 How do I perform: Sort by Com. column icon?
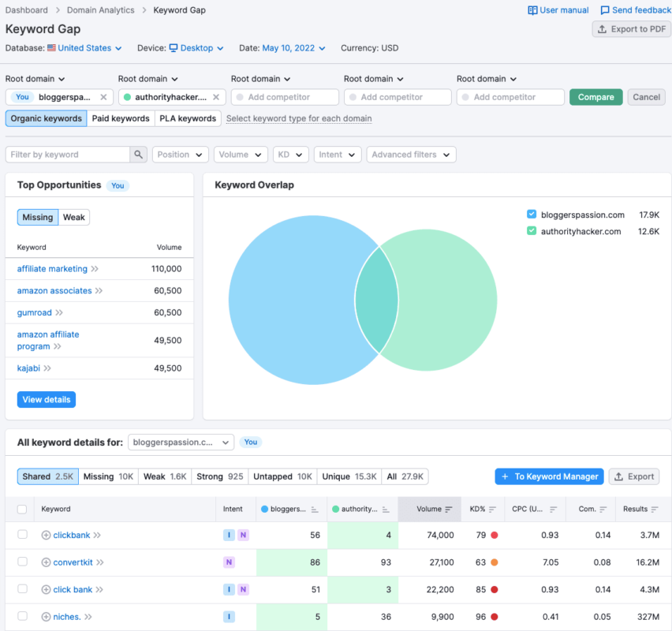pos(603,510)
